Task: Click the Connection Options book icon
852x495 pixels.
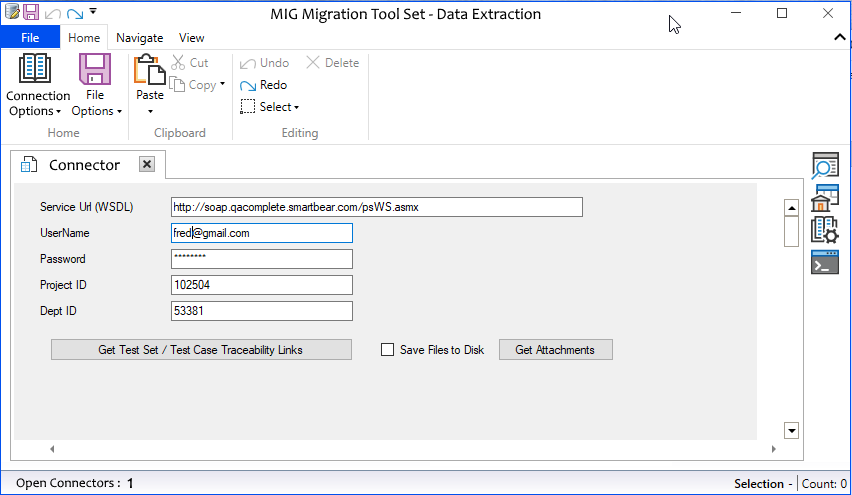Action: (x=35, y=68)
